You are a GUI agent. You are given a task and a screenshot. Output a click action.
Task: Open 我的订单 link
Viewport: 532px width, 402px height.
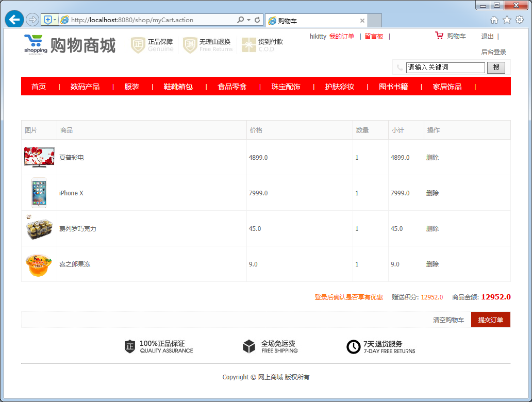[x=342, y=36]
